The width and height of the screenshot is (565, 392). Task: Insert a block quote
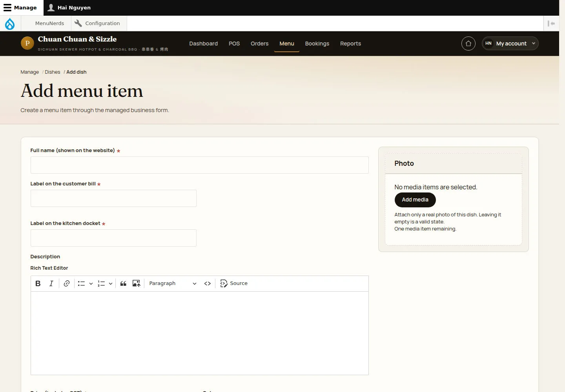(123, 283)
